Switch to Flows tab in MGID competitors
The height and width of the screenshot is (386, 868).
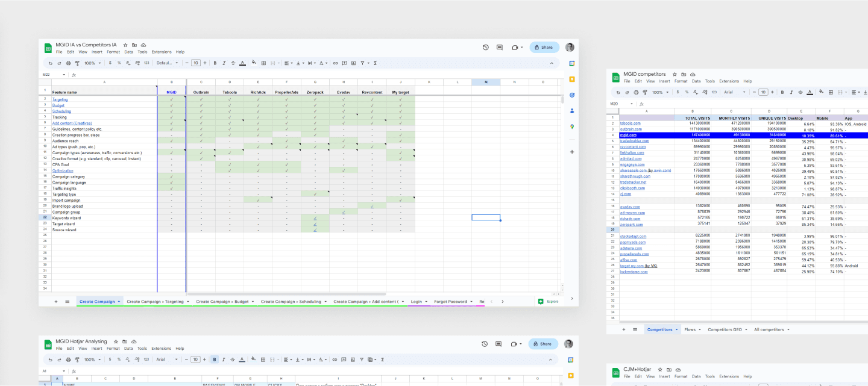click(690, 329)
